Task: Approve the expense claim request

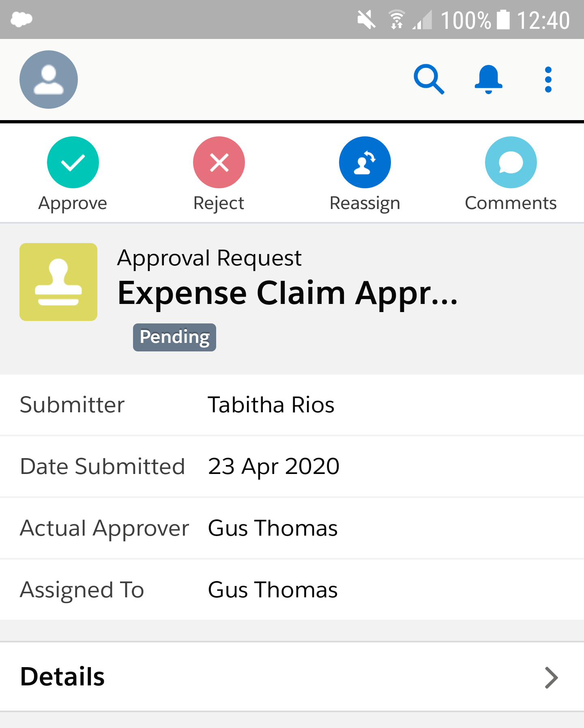Action: tap(73, 162)
